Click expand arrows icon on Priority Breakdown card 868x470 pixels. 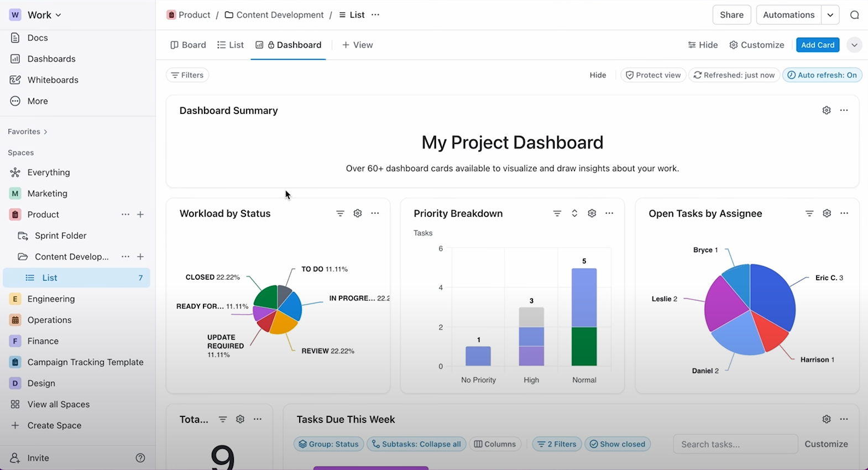tap(574, 213)
